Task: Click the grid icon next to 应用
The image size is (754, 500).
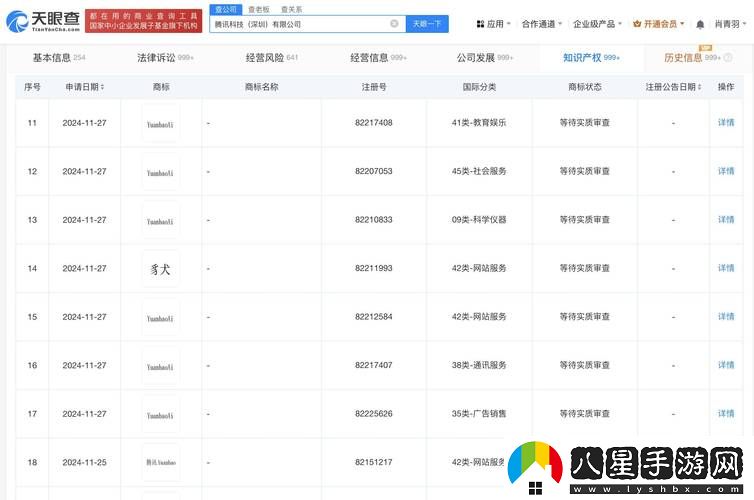Action: click(480, 24)
